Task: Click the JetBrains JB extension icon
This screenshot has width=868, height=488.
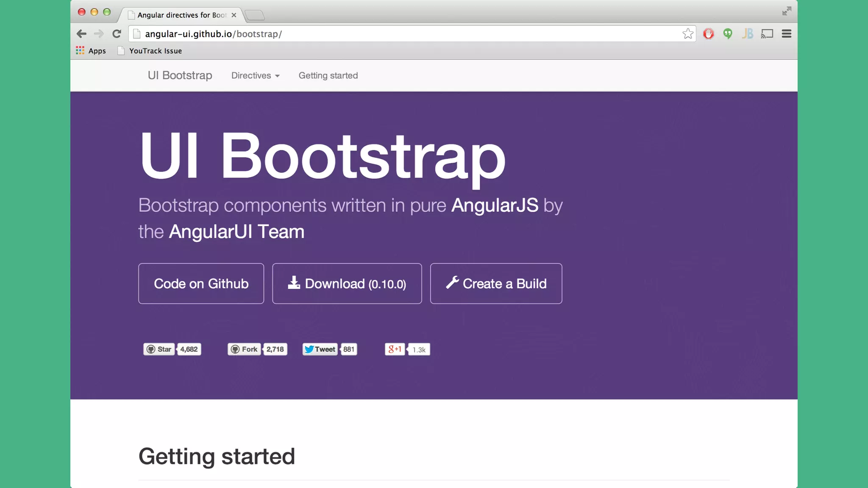Action: coord(747,34)
